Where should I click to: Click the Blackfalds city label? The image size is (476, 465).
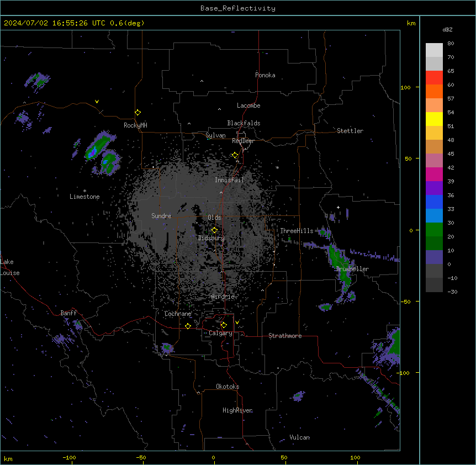(244, 123)
